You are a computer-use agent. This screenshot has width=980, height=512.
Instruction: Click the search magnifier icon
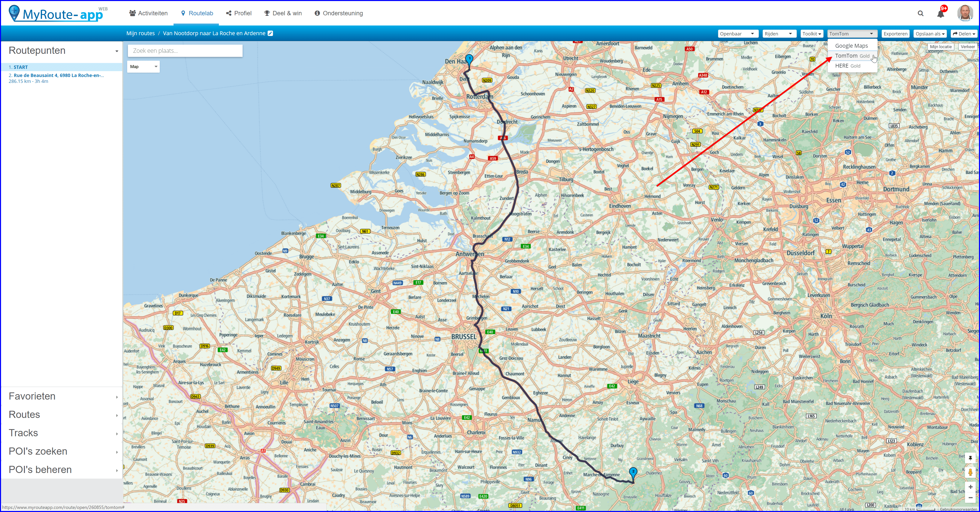pos(920,13)
